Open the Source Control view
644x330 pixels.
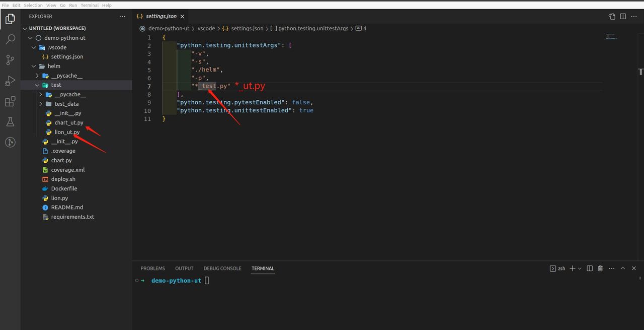coord(10,60)
